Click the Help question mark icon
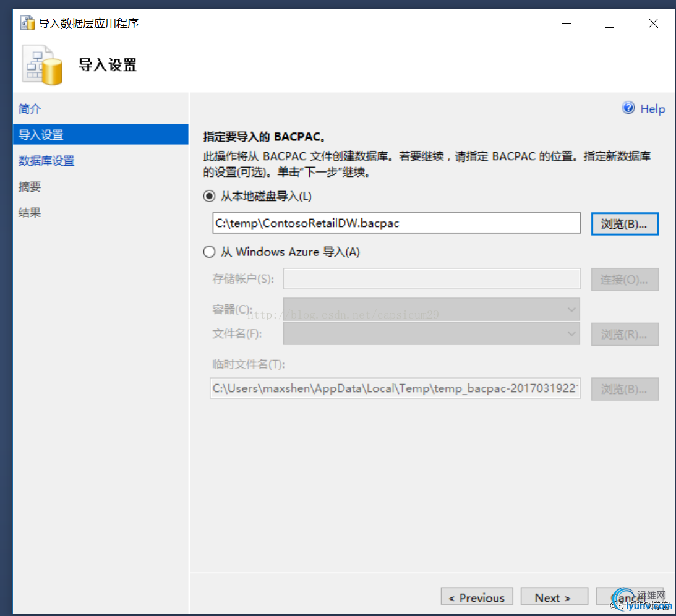This screenshot has width=676, height=616. pos(628,108)
